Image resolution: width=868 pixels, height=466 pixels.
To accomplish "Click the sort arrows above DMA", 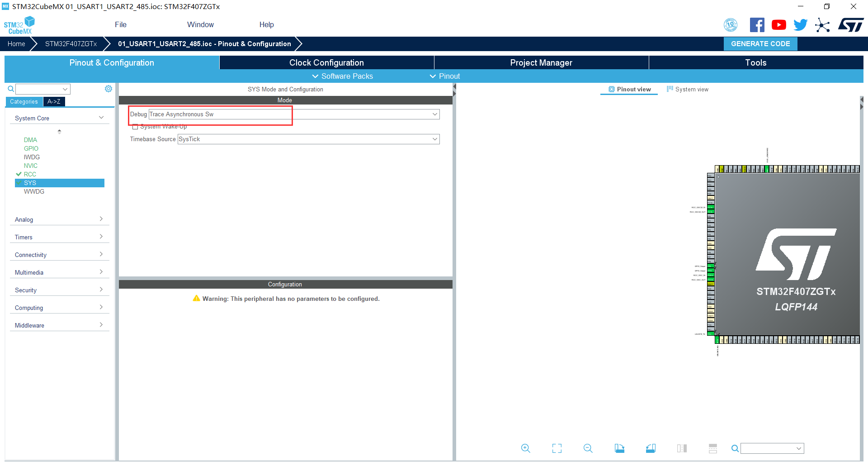I will click(x=59, y=131).
